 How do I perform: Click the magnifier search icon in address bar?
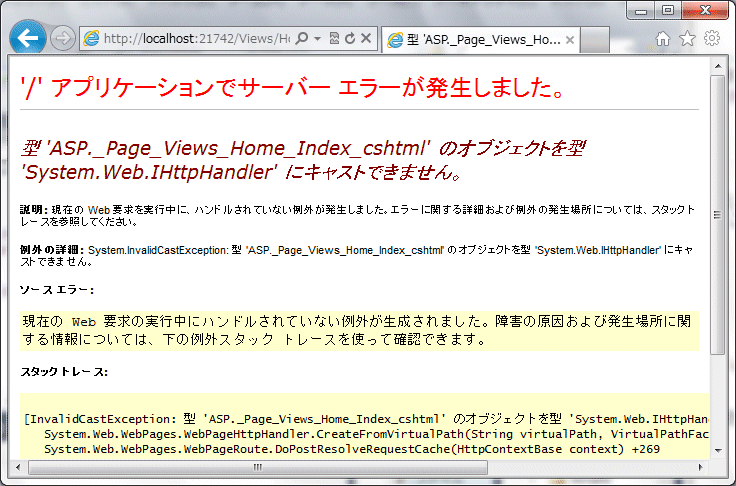click(302, 39)
